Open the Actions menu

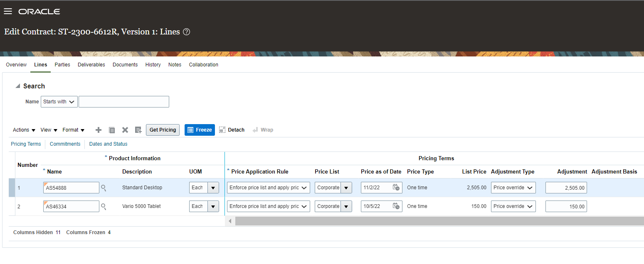pyautogui.click(x=23, y=130)
